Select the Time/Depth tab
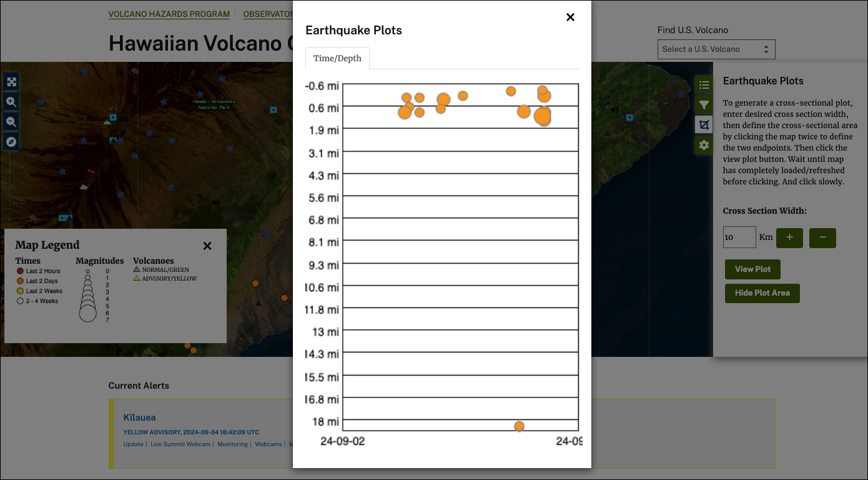Image resolution: width=868 pixels, height=480 pixels. [337, 58]
